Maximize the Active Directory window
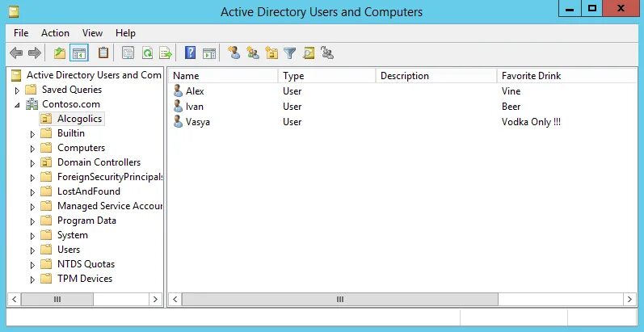644x332 pixels. 591,8
